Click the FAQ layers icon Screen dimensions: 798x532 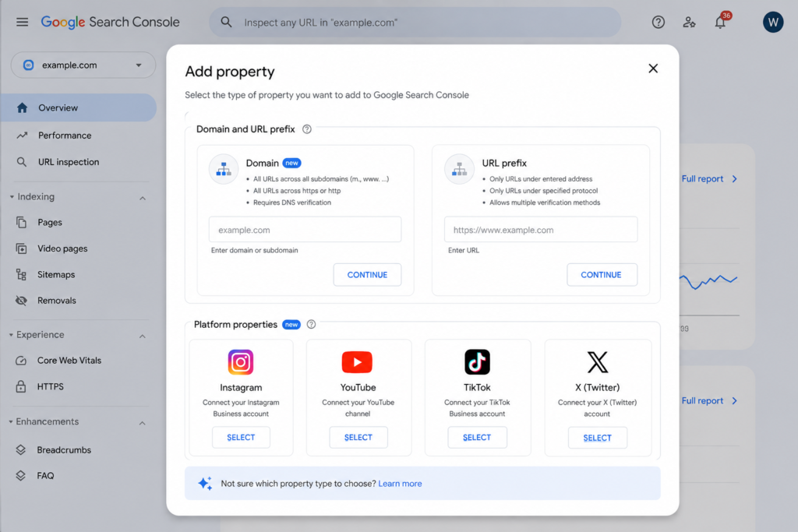(20, 476)
